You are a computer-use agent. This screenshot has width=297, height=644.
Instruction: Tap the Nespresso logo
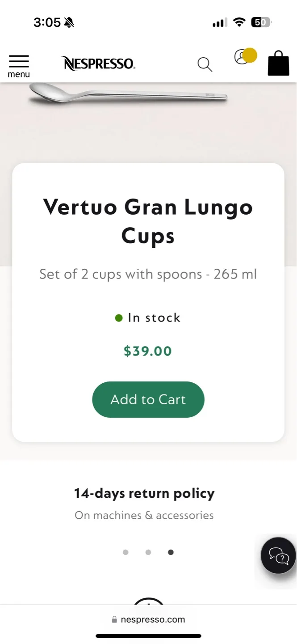click(97, 63)
